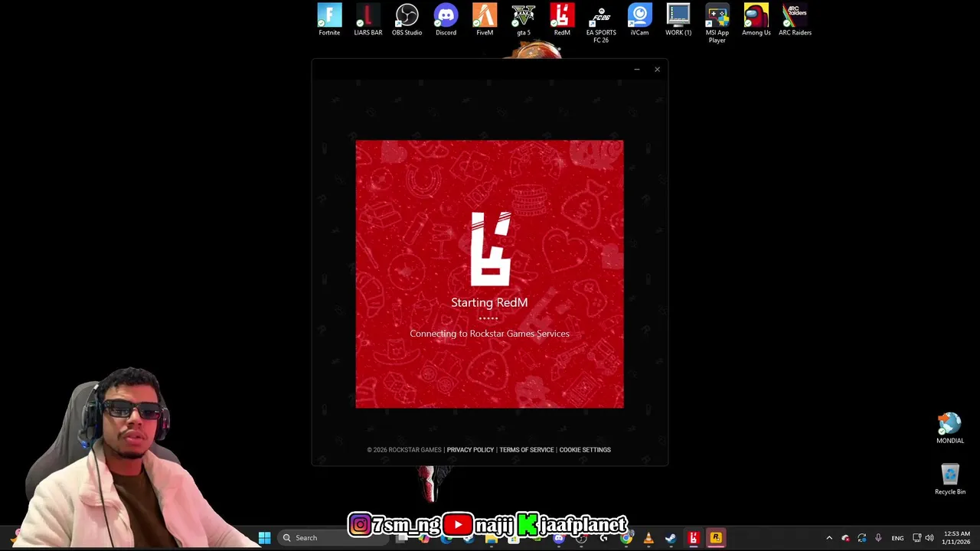This screenshot has width=980, height=551.
Task: Select the ARC Raiders desktop icon
Action: click(x=795, y=20)
